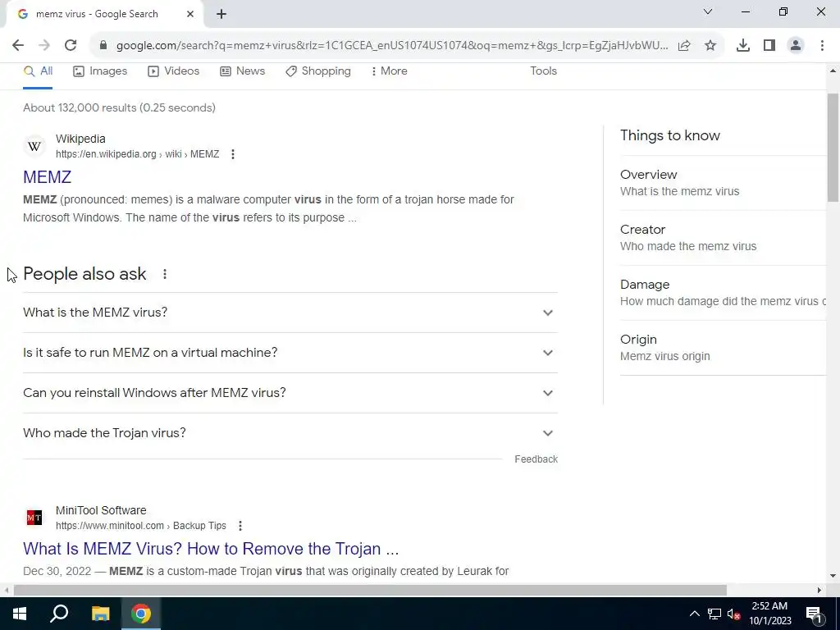Click the 'About 132,000 results' text
Image resolution: width=840 pixels, height=630 pixels.
pyautogui.click(x=119, y=107)
